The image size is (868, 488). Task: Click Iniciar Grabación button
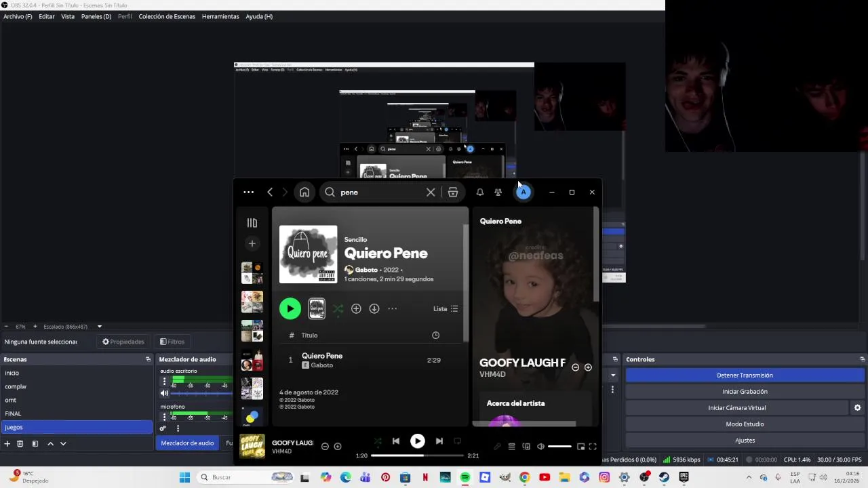[x=745, y=392]
